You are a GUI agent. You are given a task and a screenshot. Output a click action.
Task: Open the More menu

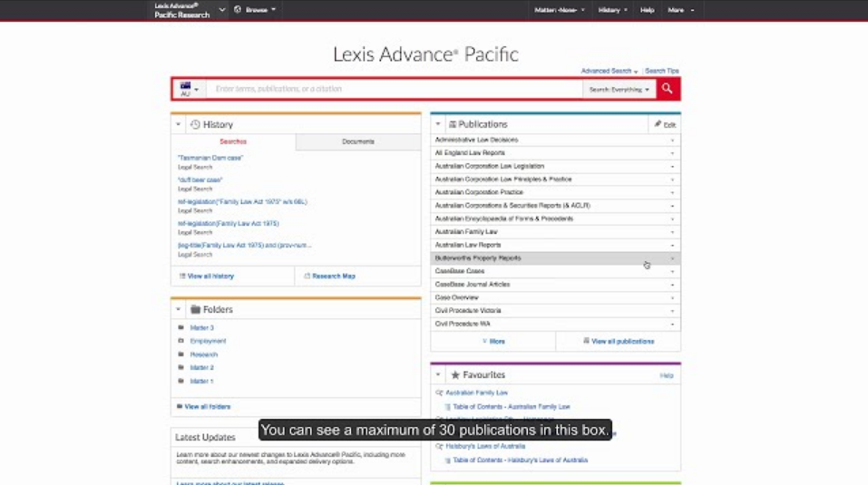tap(680, 10)
